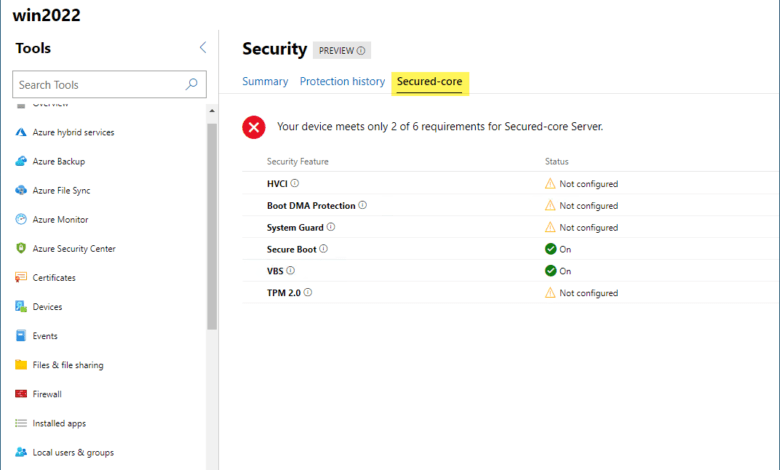
Task: Click the Secure Boot green checkmark icon
Action: (550, 249)
